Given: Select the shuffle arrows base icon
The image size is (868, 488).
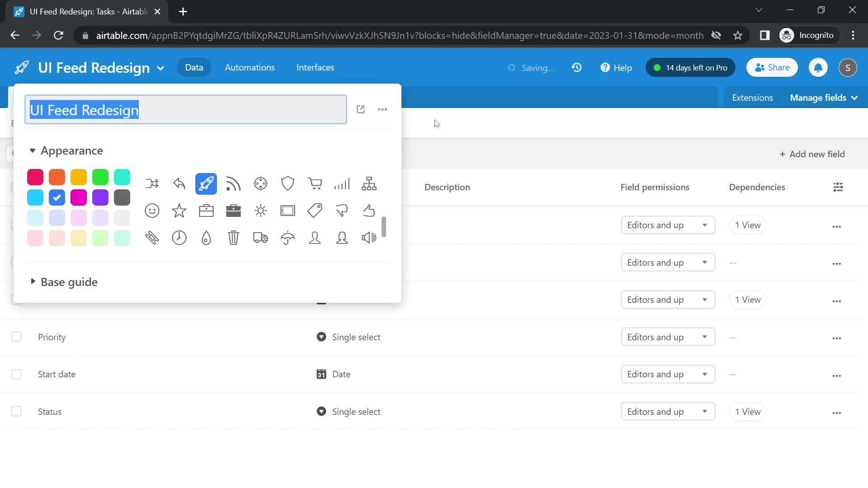Looking at the screenshot, I should pos(152,184).
